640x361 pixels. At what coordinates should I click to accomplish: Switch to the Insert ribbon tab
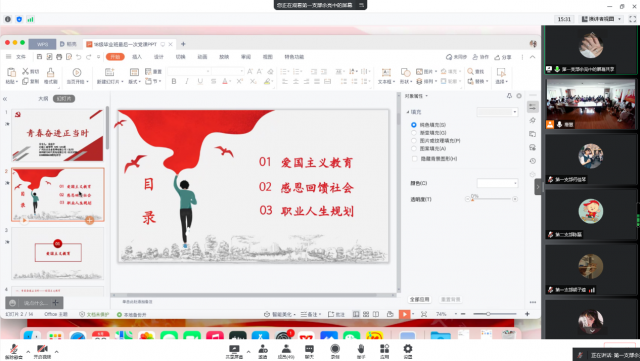click(137, 57)
